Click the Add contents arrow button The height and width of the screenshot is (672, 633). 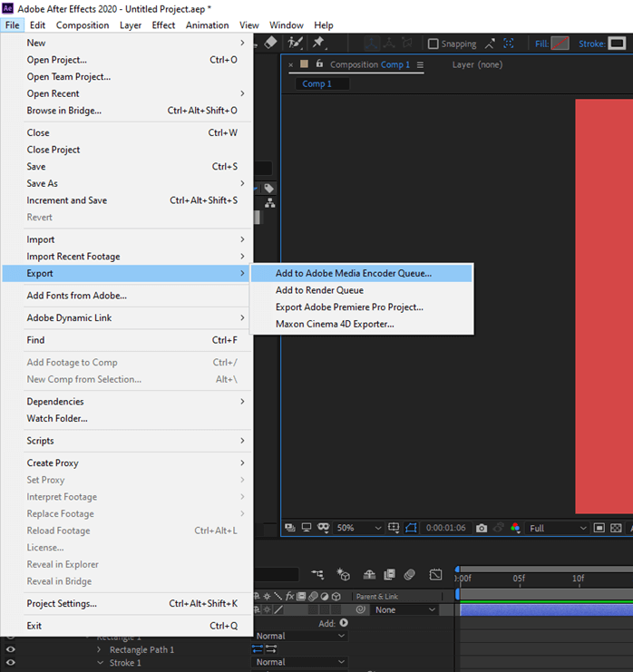click(x=344, y=623)
